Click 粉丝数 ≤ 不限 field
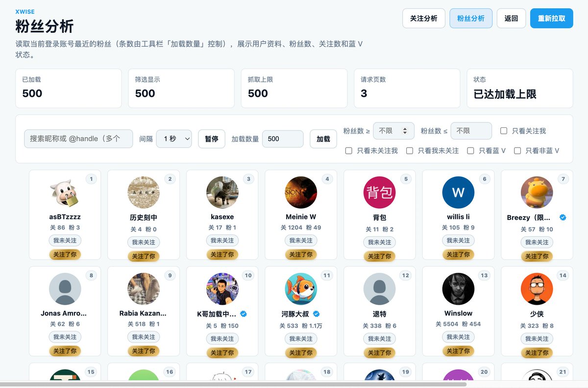 coord(471,131)
